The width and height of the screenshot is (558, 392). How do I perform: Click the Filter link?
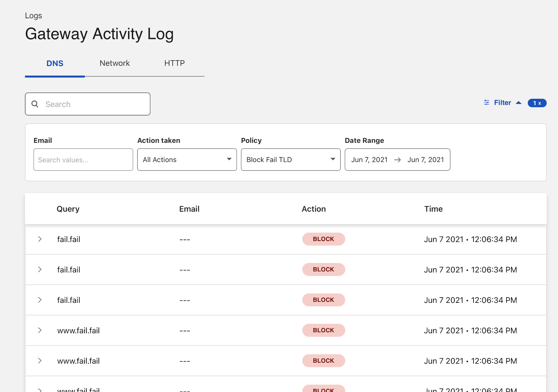point(502,102)
